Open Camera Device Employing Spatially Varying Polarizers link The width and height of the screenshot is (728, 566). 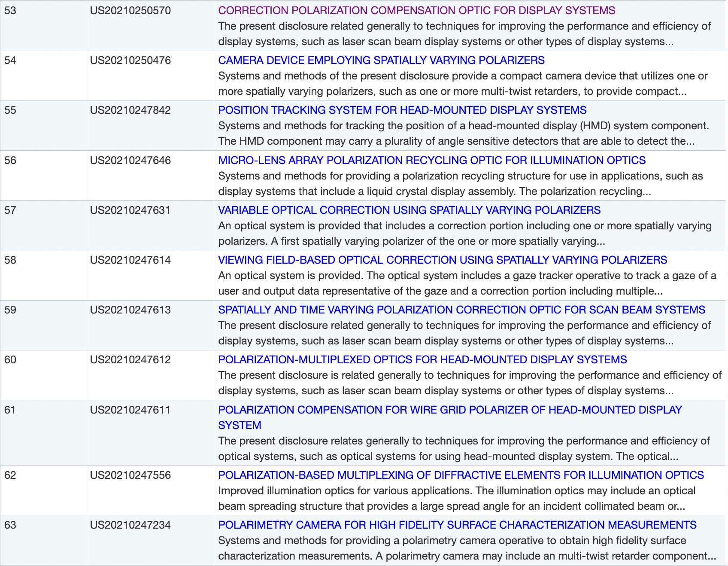pos(381,60)
